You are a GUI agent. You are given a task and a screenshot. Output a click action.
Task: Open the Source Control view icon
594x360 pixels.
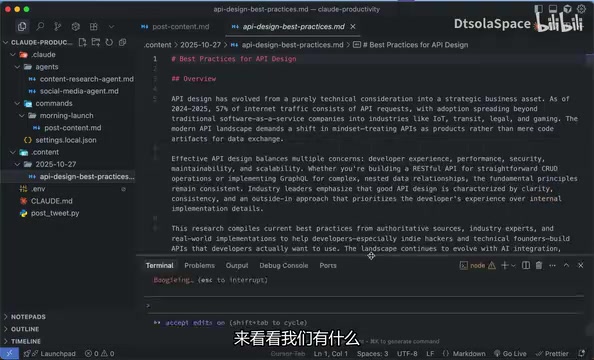point(58,26)
